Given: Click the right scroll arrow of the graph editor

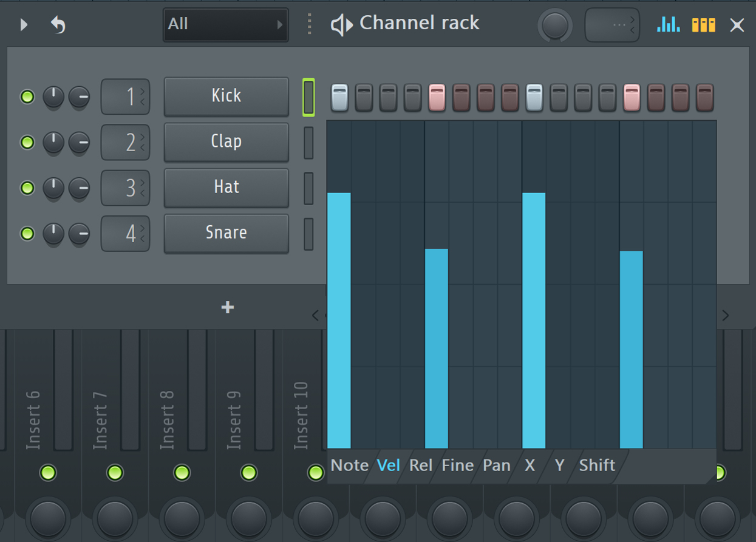Looking at the screenshot, I should [726, 315].
